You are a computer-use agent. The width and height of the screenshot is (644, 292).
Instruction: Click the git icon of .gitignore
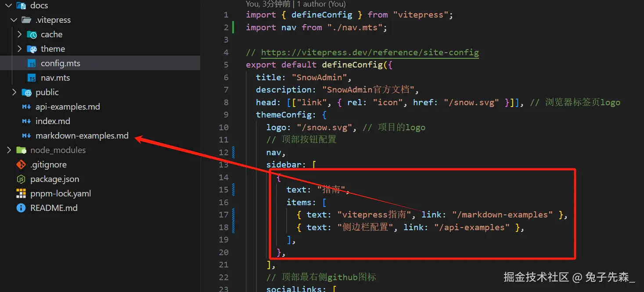point(21,165)
